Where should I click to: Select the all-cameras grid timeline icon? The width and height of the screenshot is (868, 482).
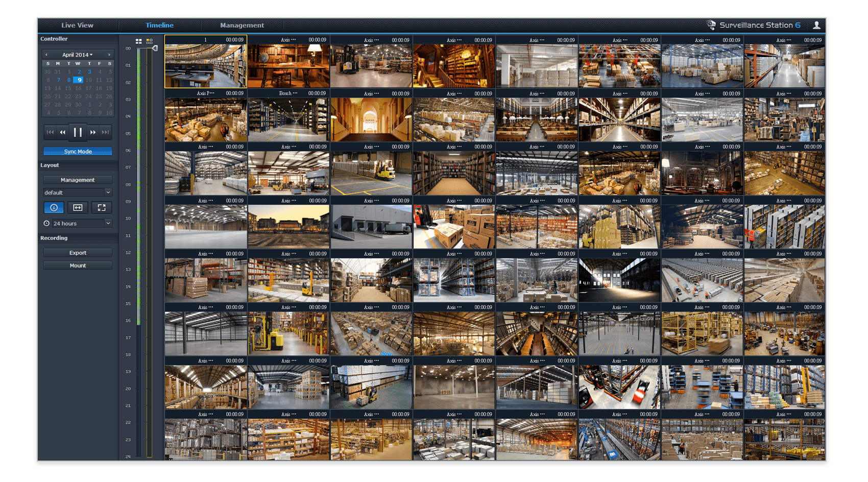[x=139, y=41]
